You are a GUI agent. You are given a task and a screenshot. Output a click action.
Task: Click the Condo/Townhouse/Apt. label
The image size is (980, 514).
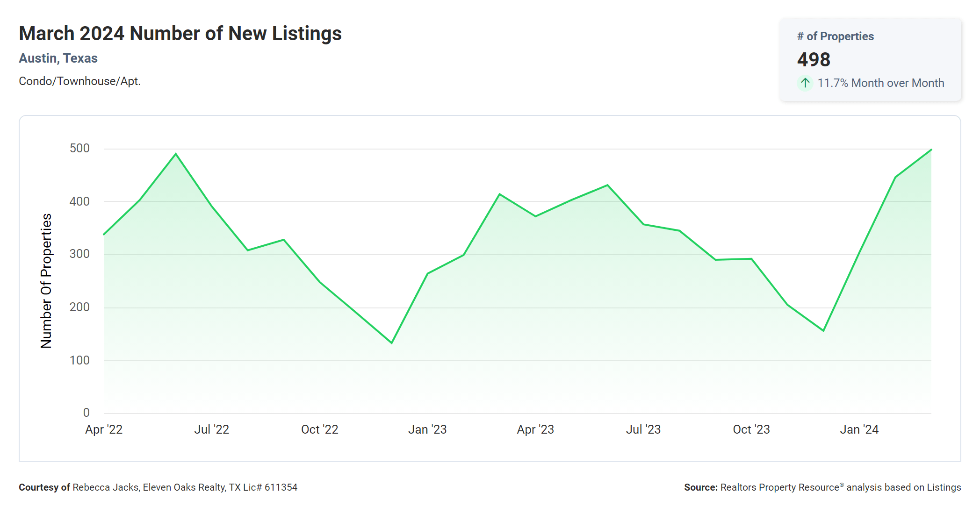click(79, 81)
